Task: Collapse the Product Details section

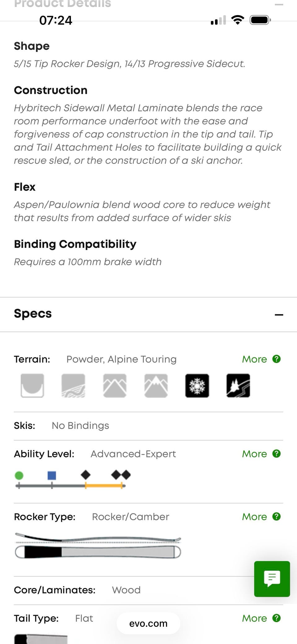Action: [x=279, y=4]
